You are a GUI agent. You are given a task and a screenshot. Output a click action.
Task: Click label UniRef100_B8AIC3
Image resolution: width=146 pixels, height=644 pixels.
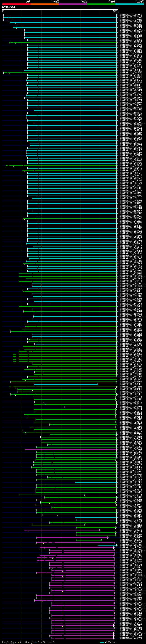tap(131, 361)
